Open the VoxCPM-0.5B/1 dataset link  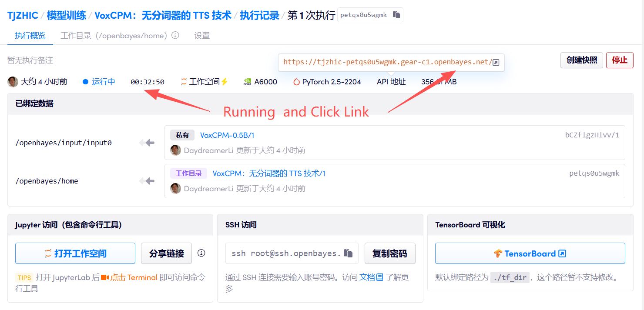click(227, 135)
